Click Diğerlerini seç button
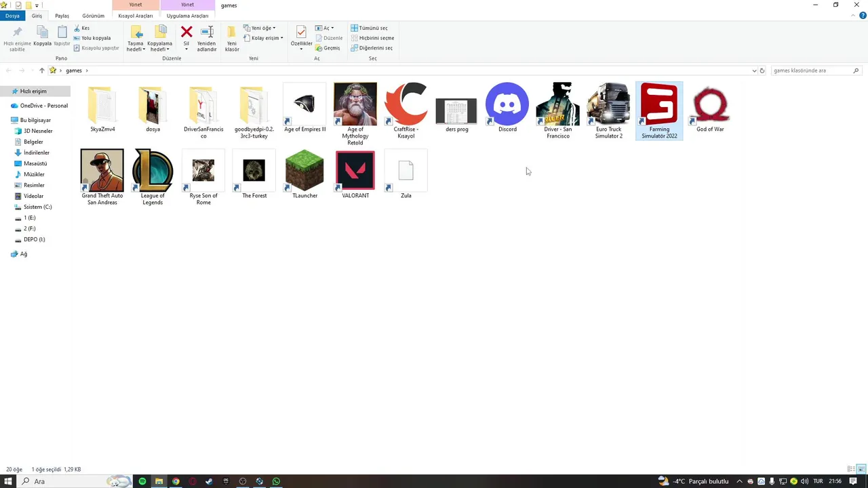The image size is (868, 488). (372, 48)
